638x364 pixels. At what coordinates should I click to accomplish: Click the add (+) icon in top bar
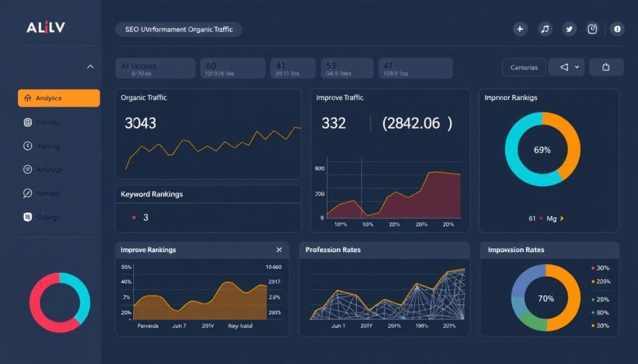click(x=520, y=29)
